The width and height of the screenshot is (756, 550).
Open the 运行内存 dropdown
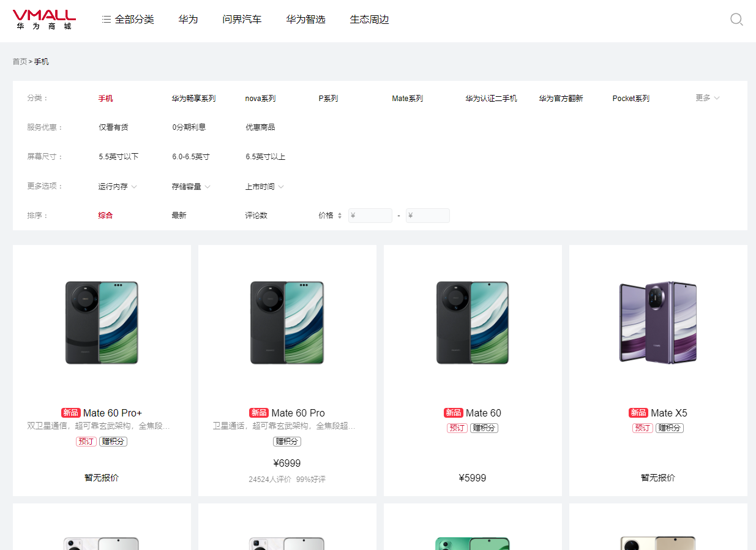click(118, 186)
